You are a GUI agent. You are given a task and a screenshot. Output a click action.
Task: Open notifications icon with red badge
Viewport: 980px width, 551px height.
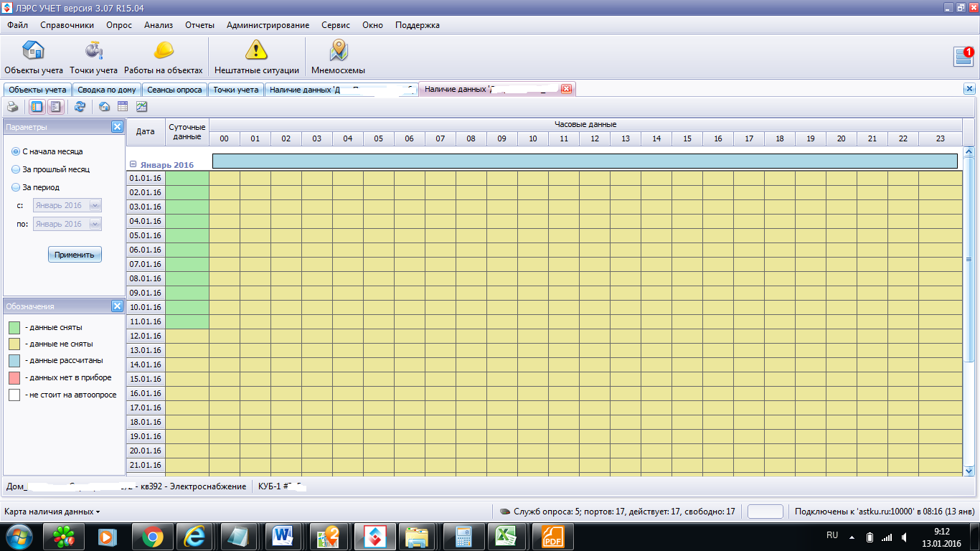tap(963, 56)
